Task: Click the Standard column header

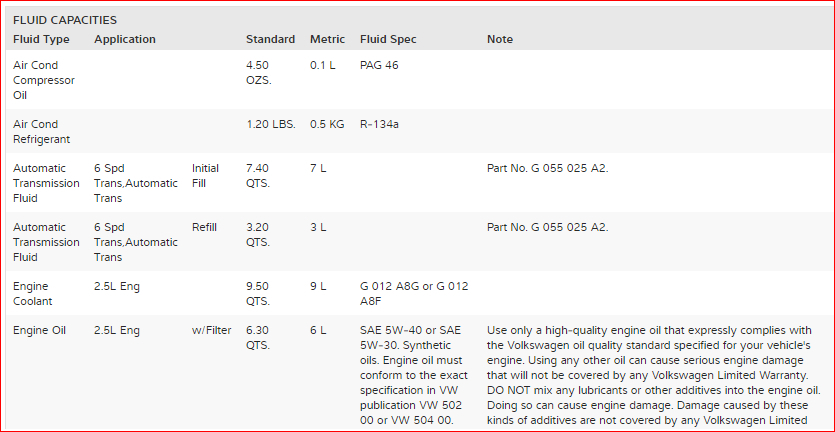Action: pyautogui.click(x=270, y=39)
